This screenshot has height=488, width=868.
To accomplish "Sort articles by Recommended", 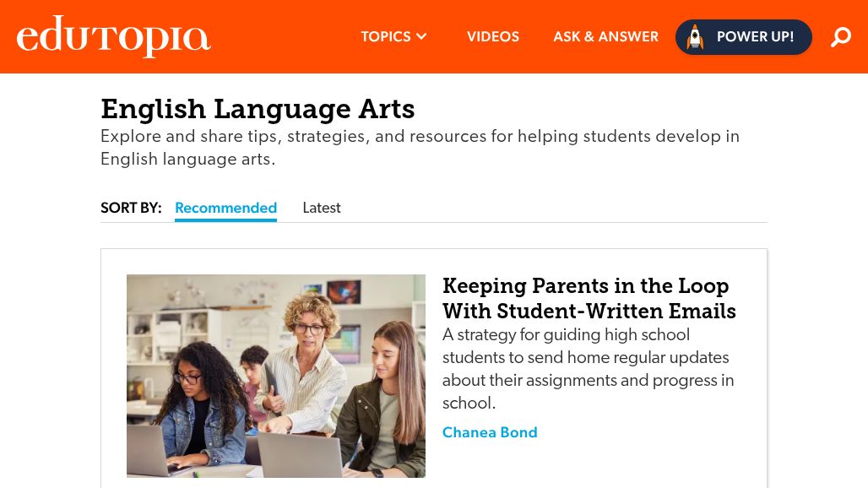I will 225,208.
